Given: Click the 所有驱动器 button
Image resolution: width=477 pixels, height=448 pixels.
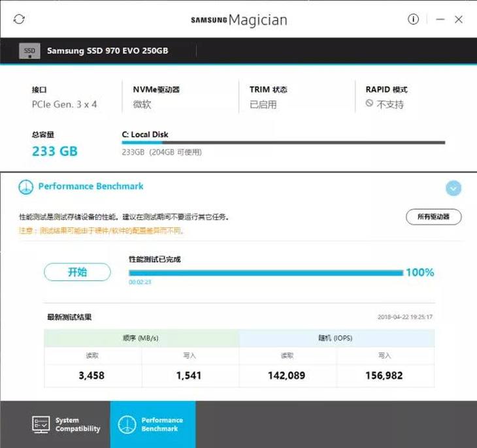Looking at the screenshot, I should pos(433,217).
